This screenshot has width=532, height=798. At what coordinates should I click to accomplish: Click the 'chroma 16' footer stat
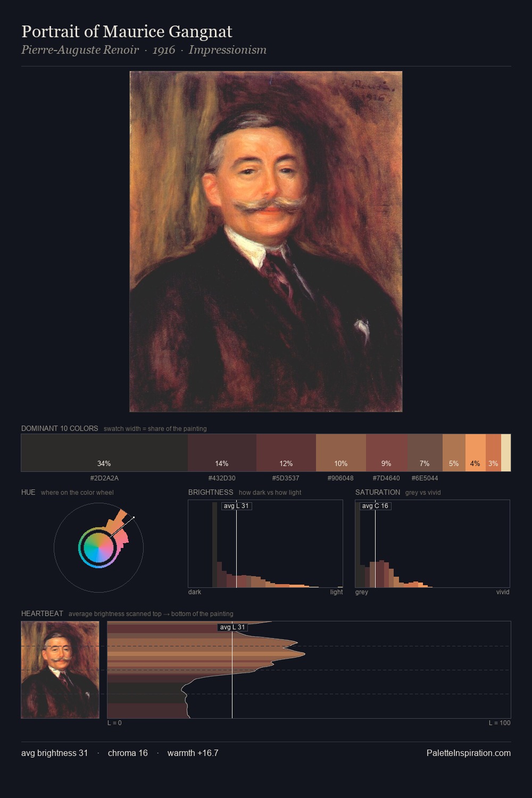pos(128,753)
